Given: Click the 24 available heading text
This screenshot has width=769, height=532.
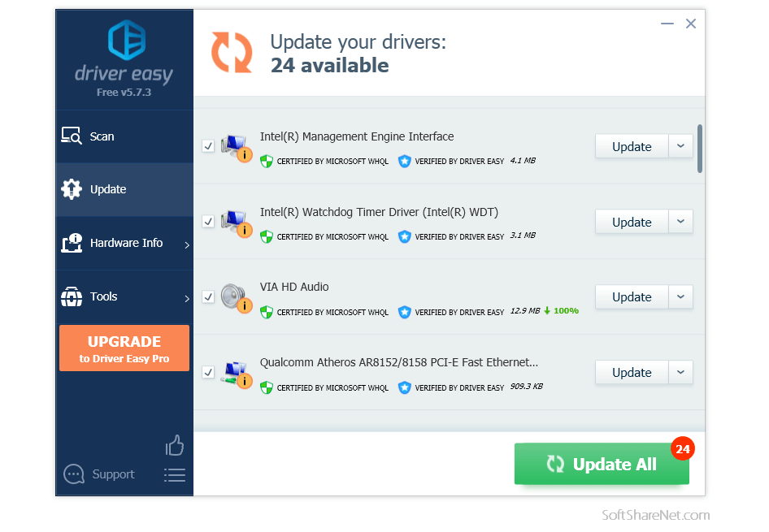Looking at the screenshot, I should click(x=329, y=65).
